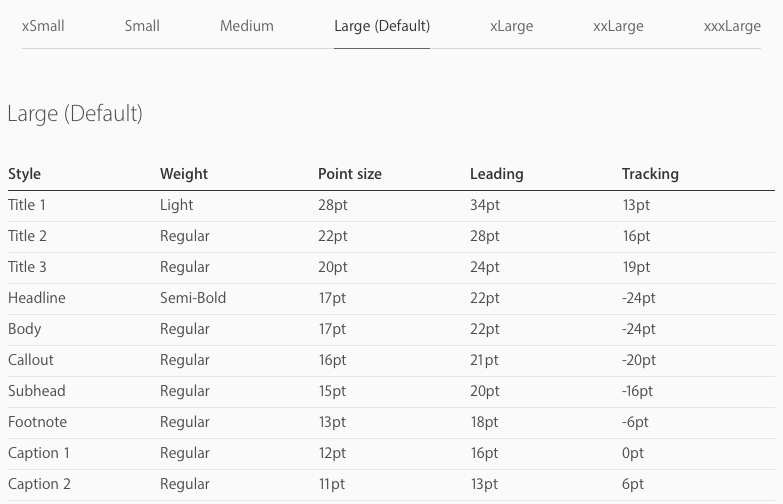The image size is (783, 504).
Task: Click the Leading column header
Action: (x=496, y=174)
